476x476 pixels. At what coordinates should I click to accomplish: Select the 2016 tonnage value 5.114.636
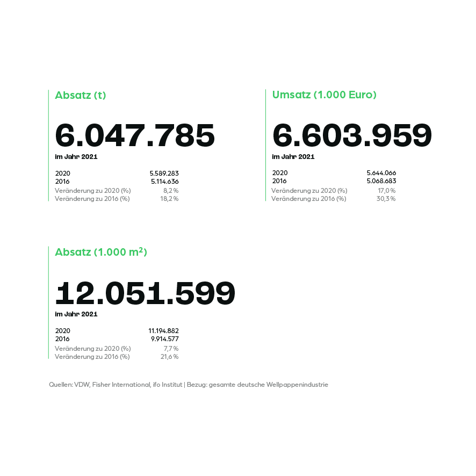coord(165,182)
